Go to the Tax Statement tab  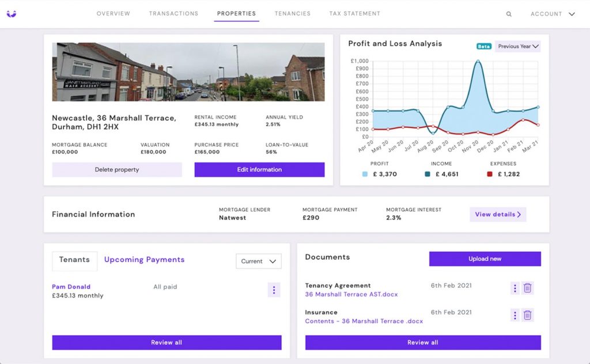[x=354, y=14]
